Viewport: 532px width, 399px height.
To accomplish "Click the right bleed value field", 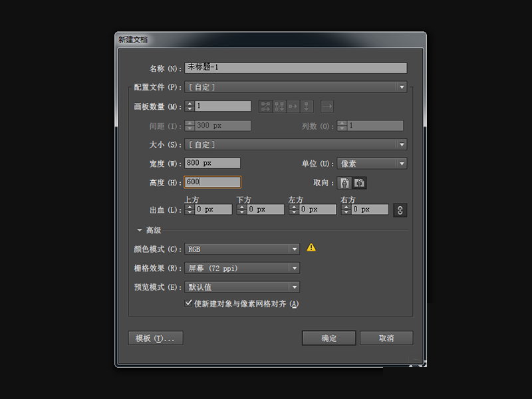I will [370, 209].
